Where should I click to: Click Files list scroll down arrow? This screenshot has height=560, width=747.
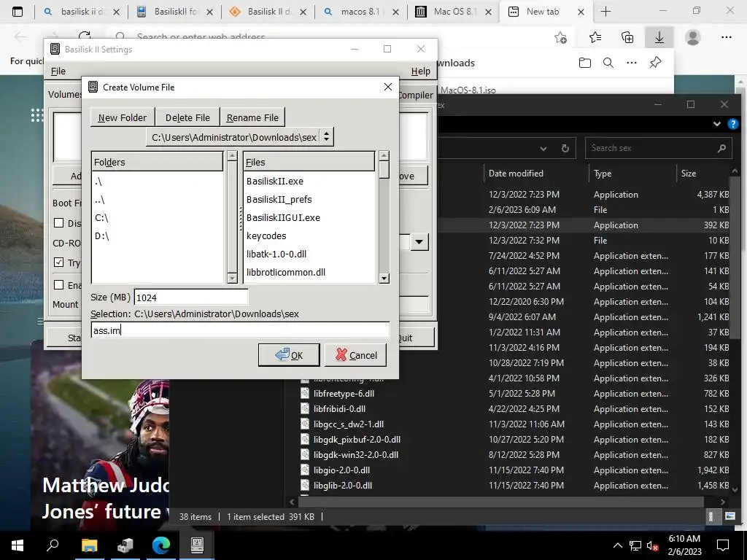tap(384, 278)
